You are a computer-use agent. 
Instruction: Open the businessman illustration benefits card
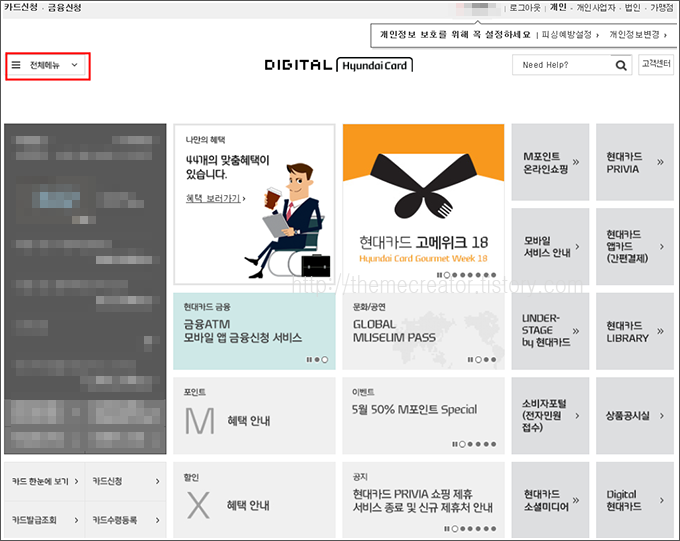(254, 204)
